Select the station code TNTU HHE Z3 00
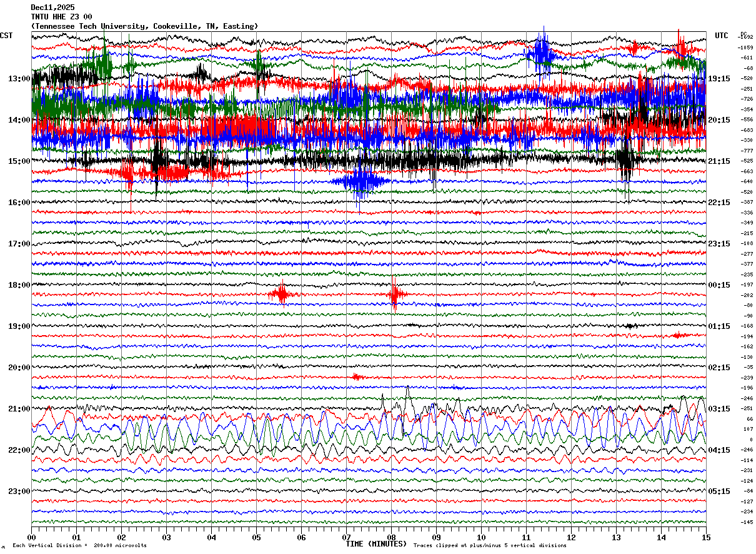 [61, 17]
